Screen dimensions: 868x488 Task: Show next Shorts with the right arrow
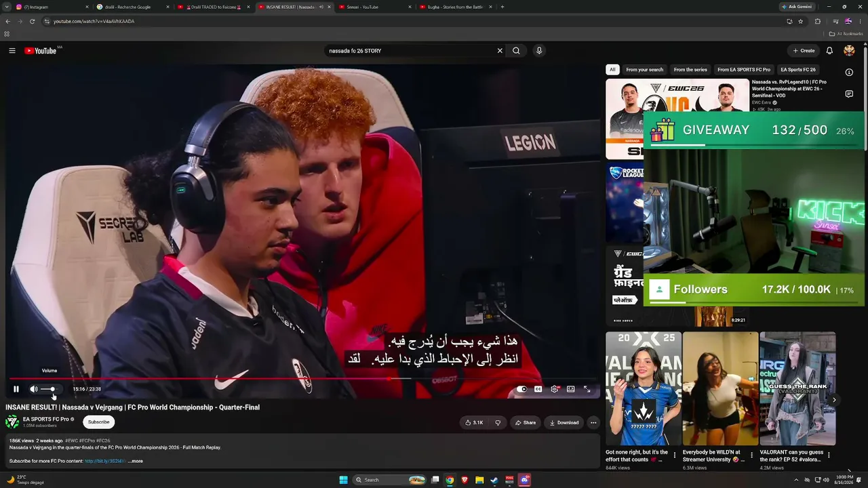click(834, 400)
